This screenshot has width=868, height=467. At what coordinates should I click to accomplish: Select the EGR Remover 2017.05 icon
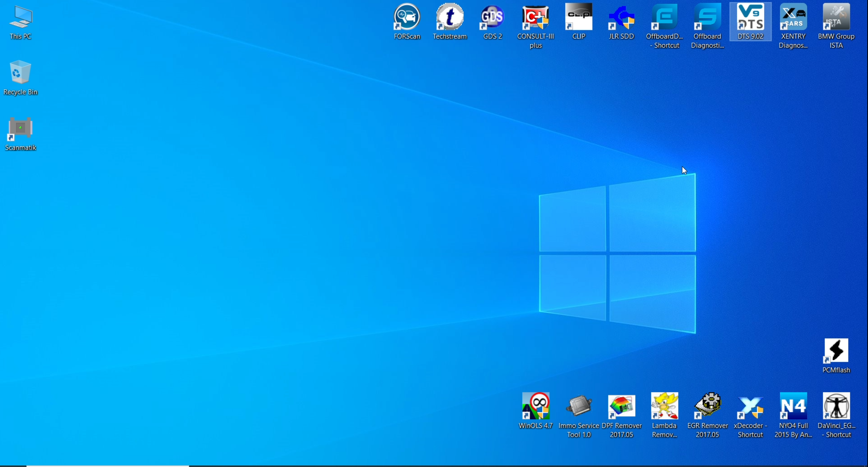coord(707,406)
